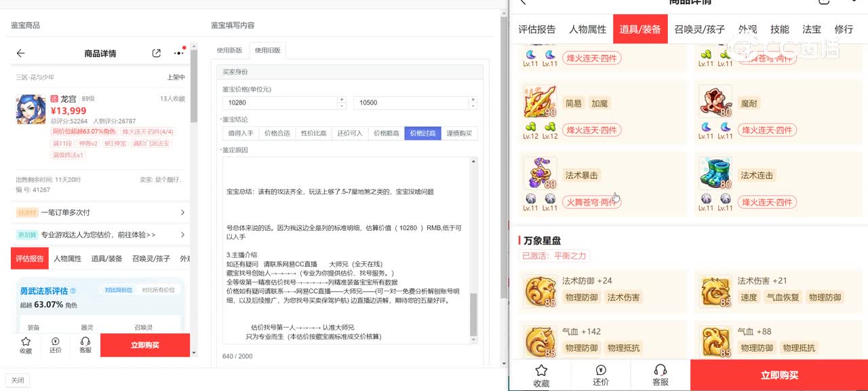
Task: Click the right panel 立即购买 button
Action: (x=778, y=375)
